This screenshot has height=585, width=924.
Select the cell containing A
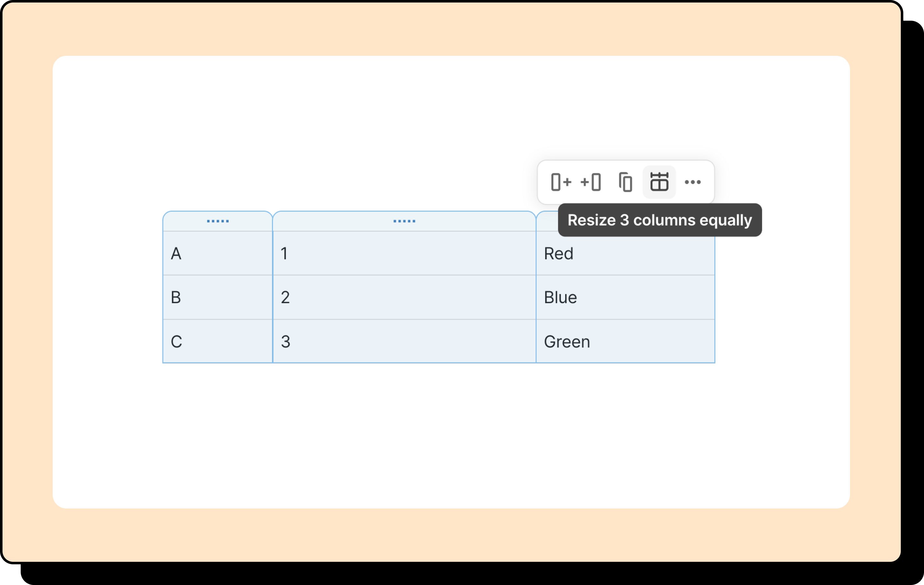(176, 253)
